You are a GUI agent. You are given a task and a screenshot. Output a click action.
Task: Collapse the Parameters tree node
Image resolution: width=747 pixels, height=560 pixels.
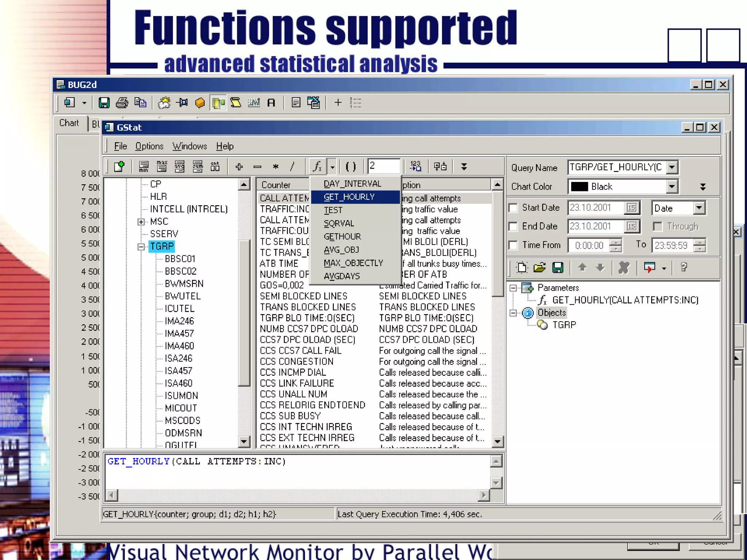click(x=513, y=288)
